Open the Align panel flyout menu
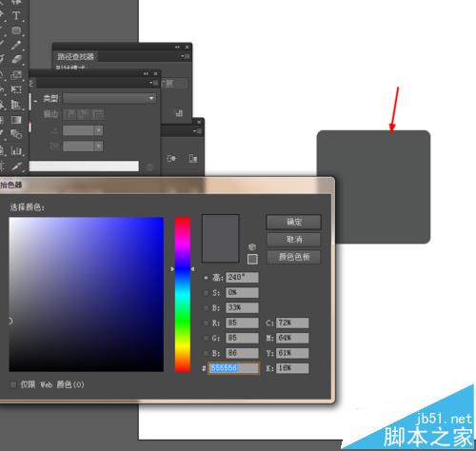 (x=198, y=131)
